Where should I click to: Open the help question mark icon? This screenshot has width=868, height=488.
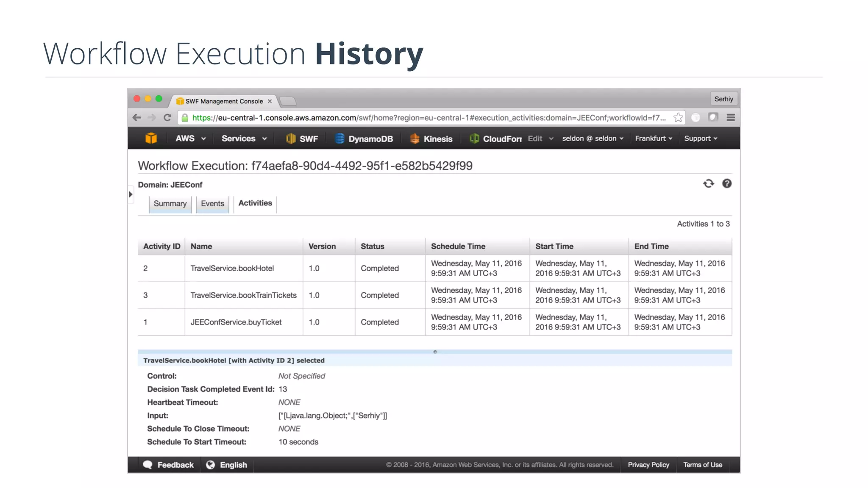click(727, 183)
